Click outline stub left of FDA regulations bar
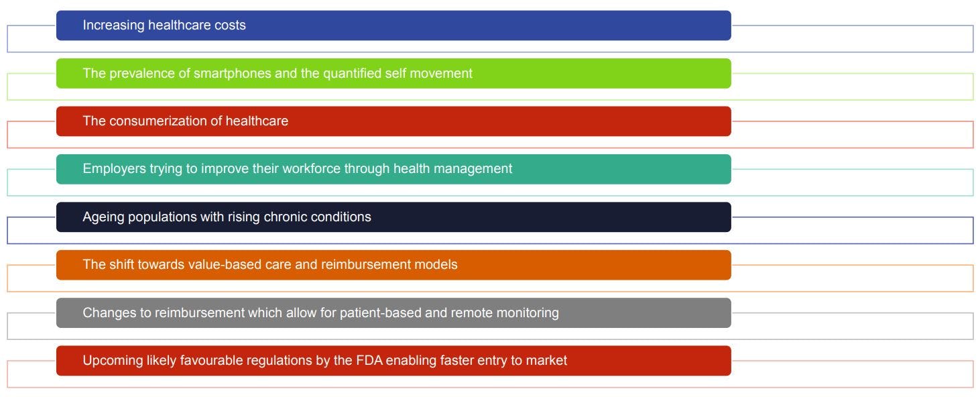The width and height of the screenshot is (980, 397). (x=31, y=374)
